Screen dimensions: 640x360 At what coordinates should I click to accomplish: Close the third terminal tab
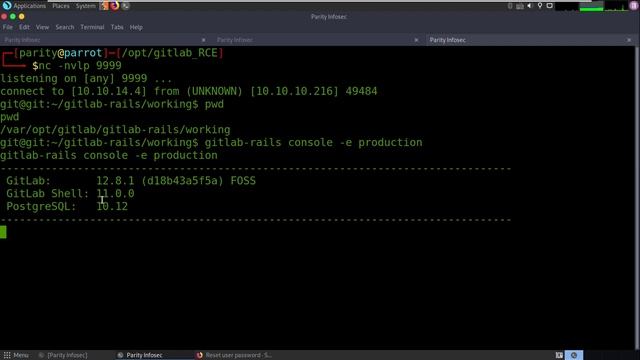[629, 40]
